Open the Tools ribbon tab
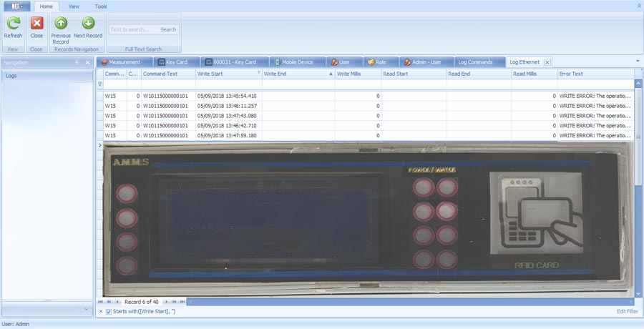Screen dimensions: 644x329 click(x=101, y=6)
